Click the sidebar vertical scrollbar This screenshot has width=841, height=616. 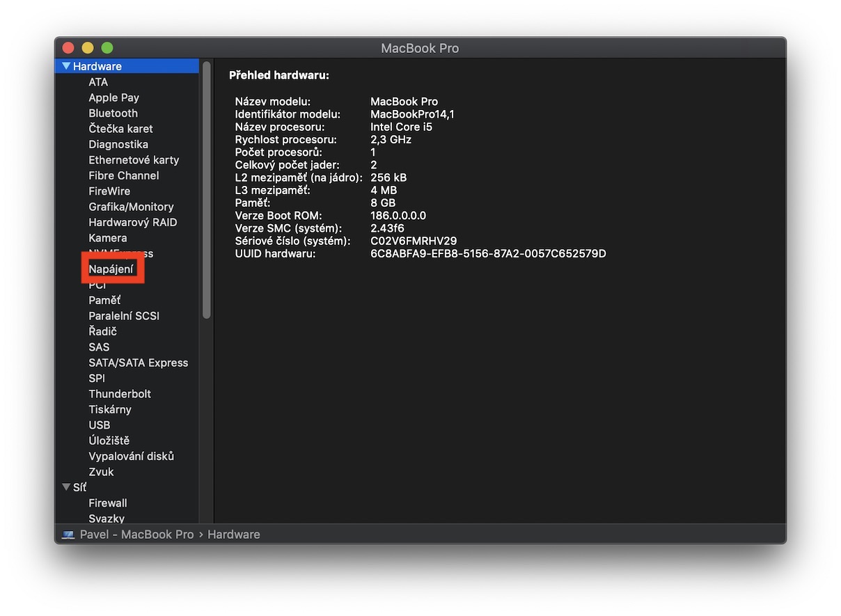(x=206, y=189)
